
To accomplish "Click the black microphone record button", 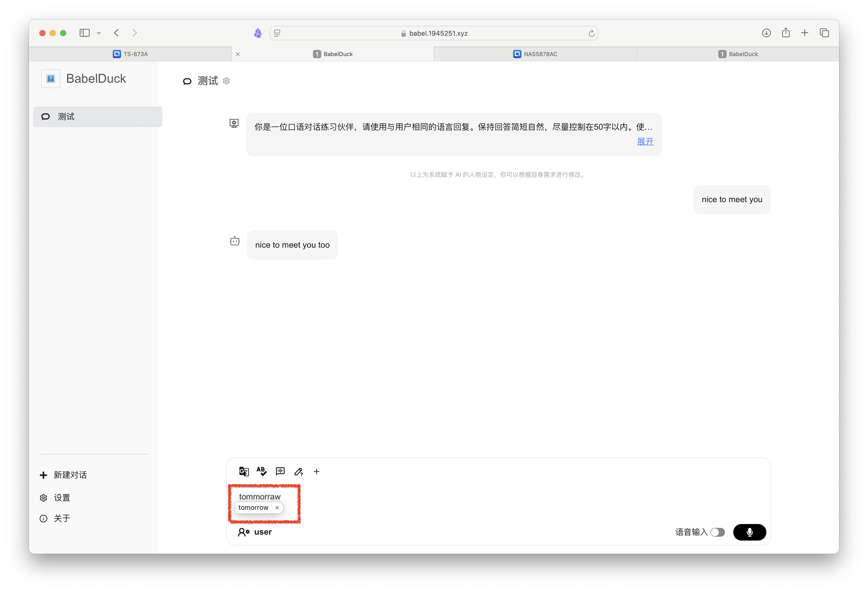I will (749, 532).
